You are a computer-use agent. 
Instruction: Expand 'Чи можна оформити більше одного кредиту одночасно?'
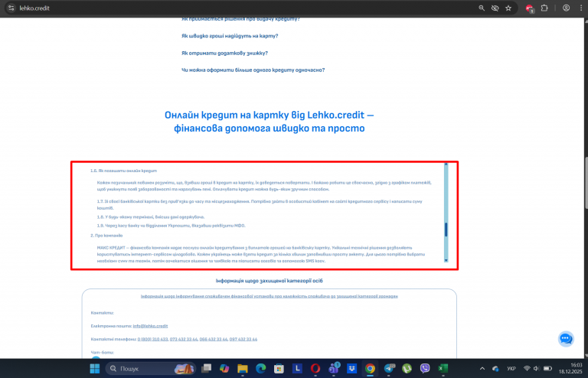coord(253,70)
